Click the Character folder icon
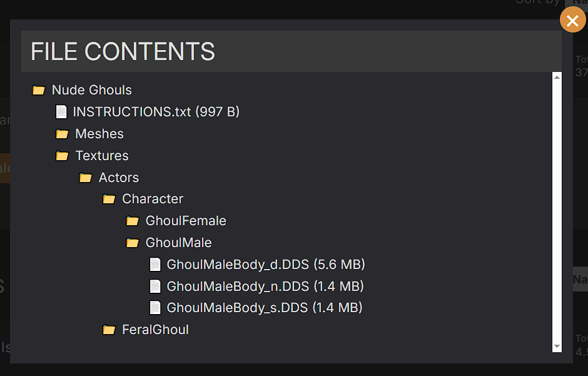 point(109,199)
